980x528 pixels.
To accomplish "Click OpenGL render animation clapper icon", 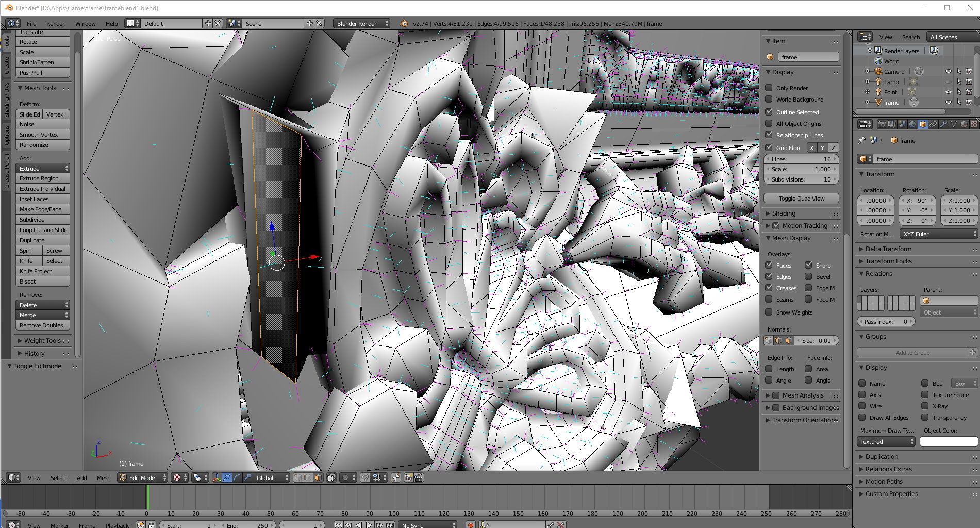I will (419, 477).
